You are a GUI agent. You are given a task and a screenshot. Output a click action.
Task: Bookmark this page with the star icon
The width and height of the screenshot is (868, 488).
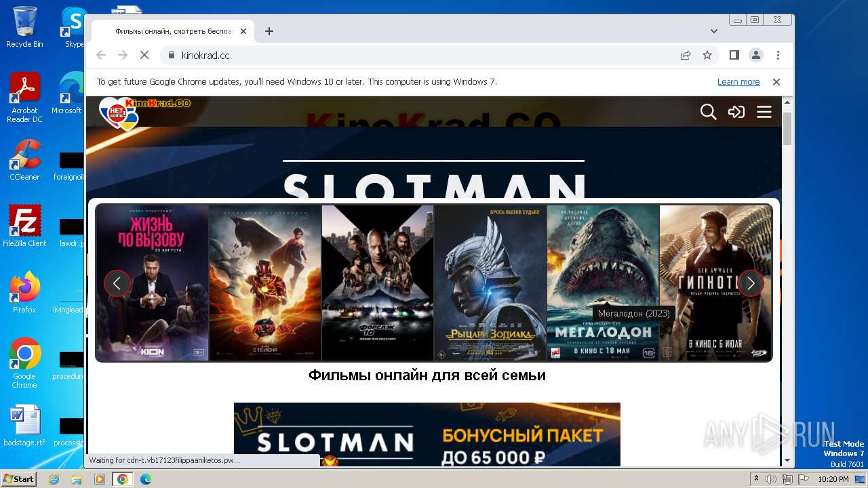tap(707, 55)
